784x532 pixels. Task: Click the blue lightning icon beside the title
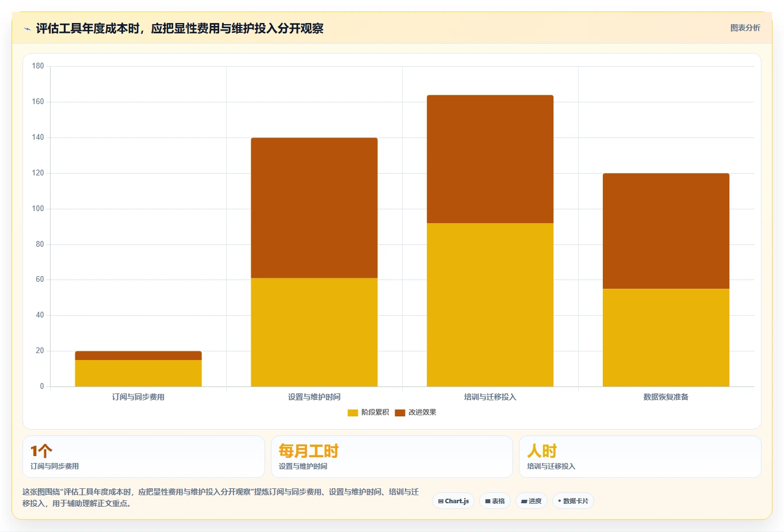point(27,29)
